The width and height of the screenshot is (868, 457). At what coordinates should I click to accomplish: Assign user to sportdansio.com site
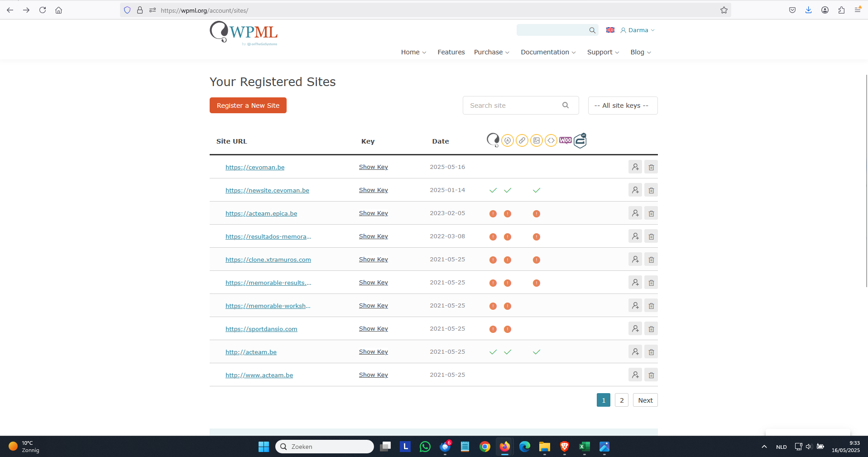point(635,329)
